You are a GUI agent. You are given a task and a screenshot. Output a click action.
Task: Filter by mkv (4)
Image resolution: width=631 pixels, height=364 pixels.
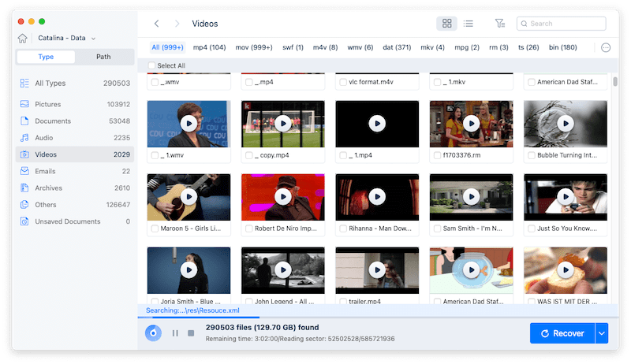(432, 47)
